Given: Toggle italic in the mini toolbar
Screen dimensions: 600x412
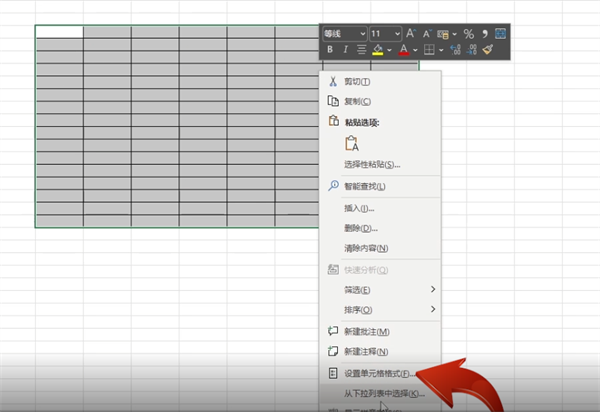Looking at the screenshot, I should click(346, 49).
